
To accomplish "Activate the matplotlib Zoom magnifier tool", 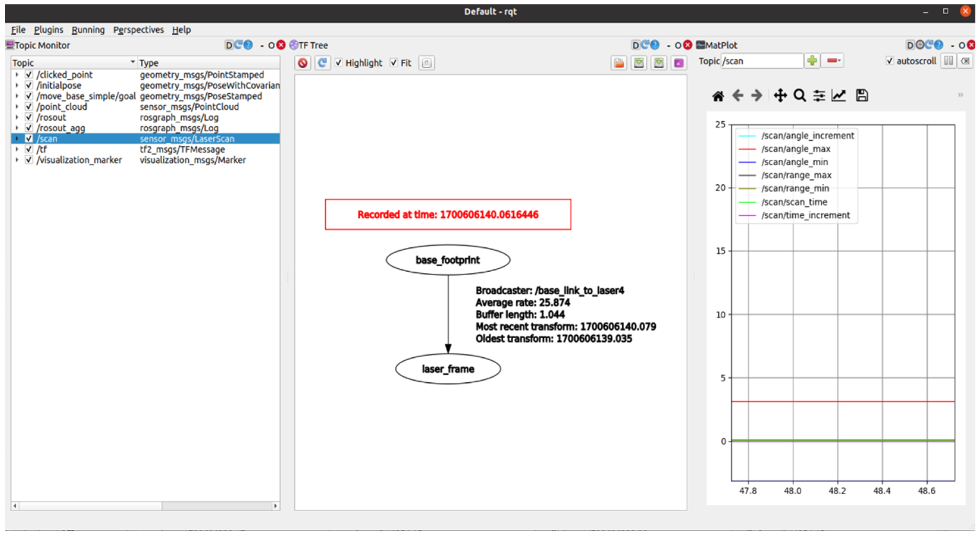I will coord(799,95).
